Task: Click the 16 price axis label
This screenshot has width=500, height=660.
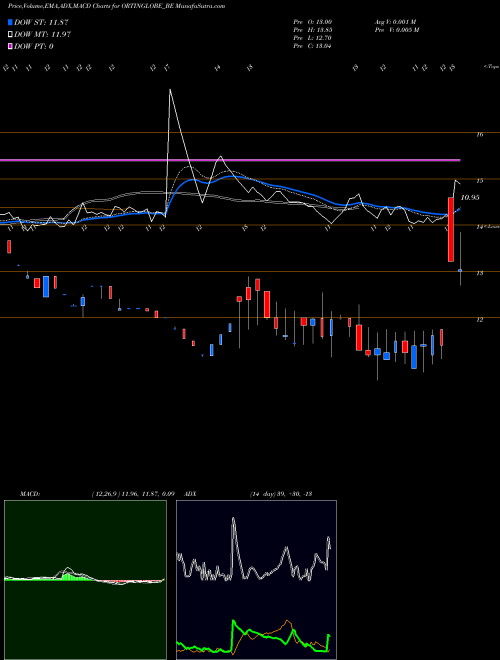Action: click(479, 134)
